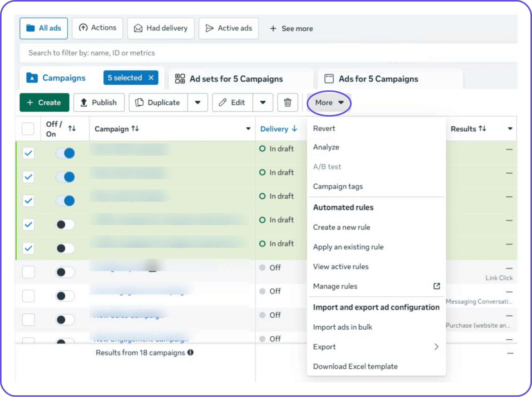Viewport: 532px width, 397px height.
Task: Expand the Duplicate dropdown arrow
Action: coord(198,102)
